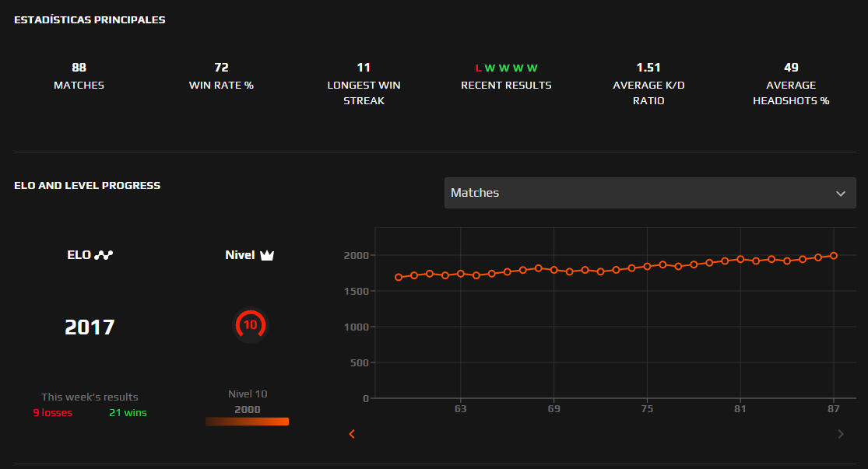Image resolution: width=868 pixels, height=469 pixels.
Task: Select the first chart data point
Action: tap(399, 277)
